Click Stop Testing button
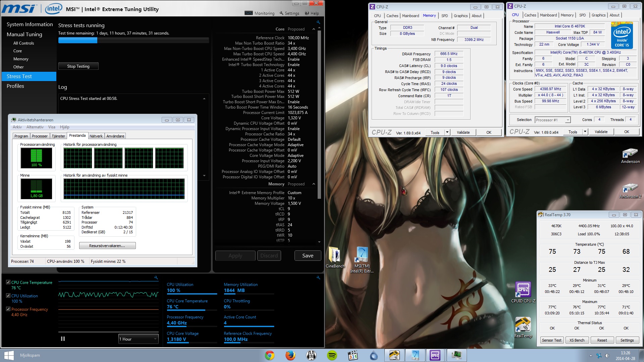The image size is (644, 362). [x=78, y=66]
